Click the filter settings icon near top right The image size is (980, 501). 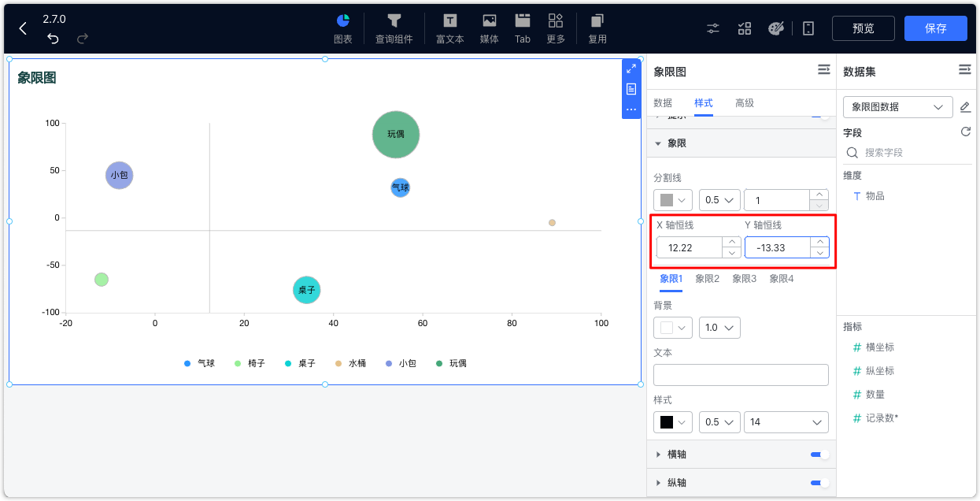pos(712,28)
